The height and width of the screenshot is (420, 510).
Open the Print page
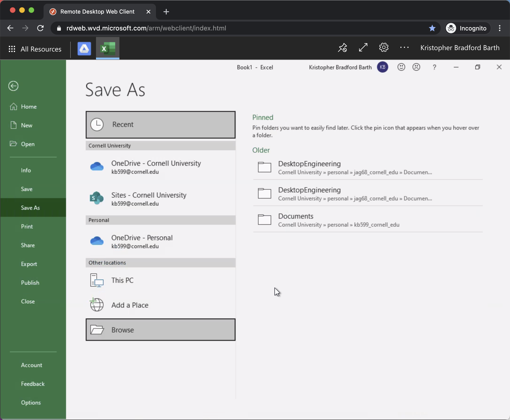[33, 226]
